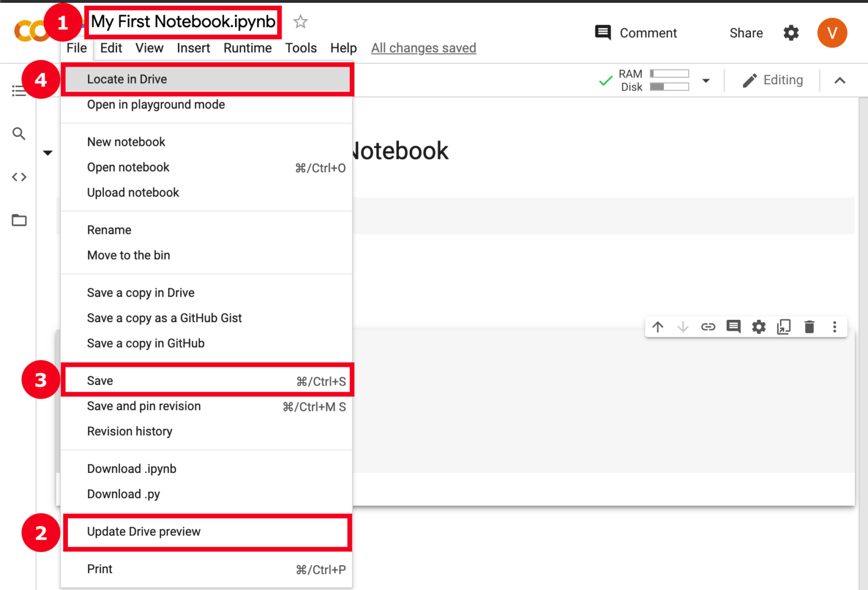Expand the RAM and Disk resources dropdown

click(x=706, y=80)
